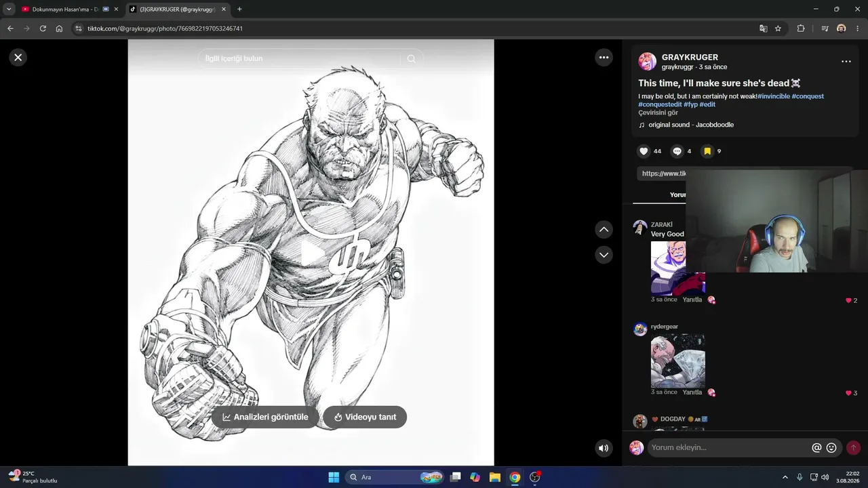Viewport: 868px width, 488px height.
Task: Click the 'Yorum ekleyin...' comment field
Action: (x=730, y=448)
